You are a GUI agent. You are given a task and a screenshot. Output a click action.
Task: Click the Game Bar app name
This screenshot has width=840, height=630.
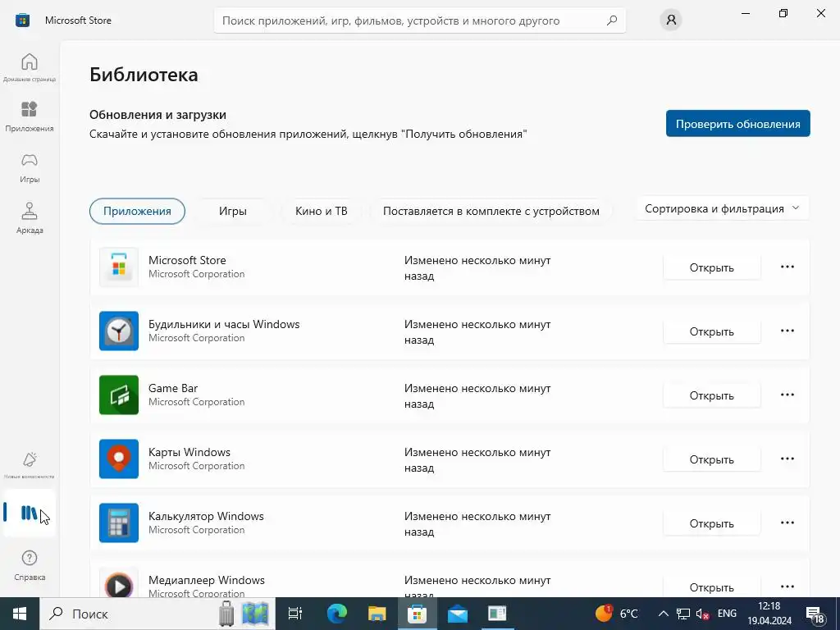pos(173,388)
